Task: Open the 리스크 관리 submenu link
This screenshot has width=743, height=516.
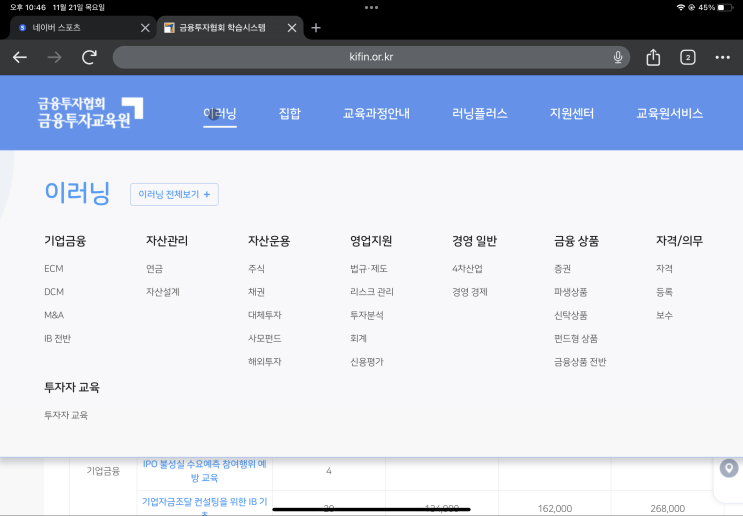Action: pyautogui.click(x=372, y=292)
